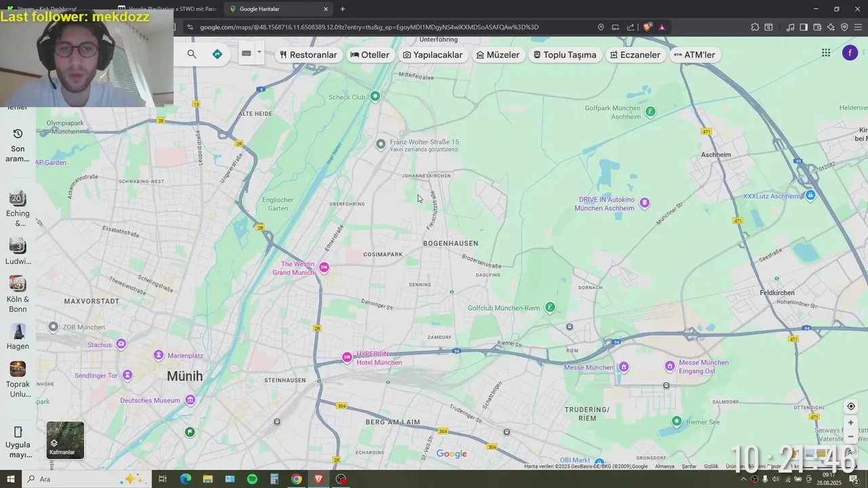Toggle the browser sidebar panel
Viewport: 868px width, 488px height.
click(x=804, y=27)
